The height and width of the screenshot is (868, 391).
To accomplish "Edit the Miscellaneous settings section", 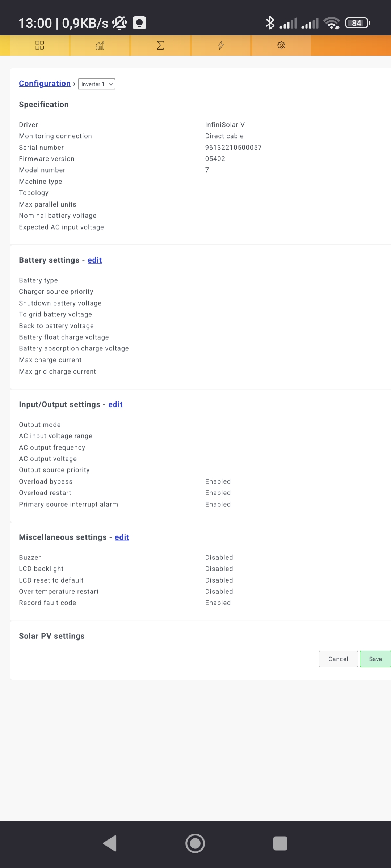I will tap(122, 537).
